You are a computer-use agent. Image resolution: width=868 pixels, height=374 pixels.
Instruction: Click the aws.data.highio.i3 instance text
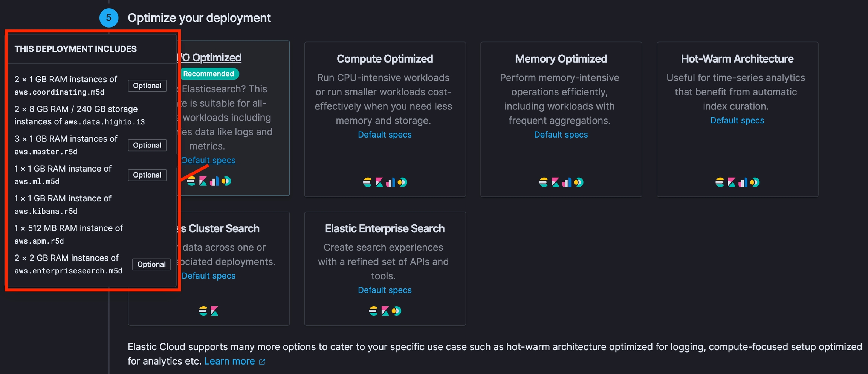coord(104,122)
